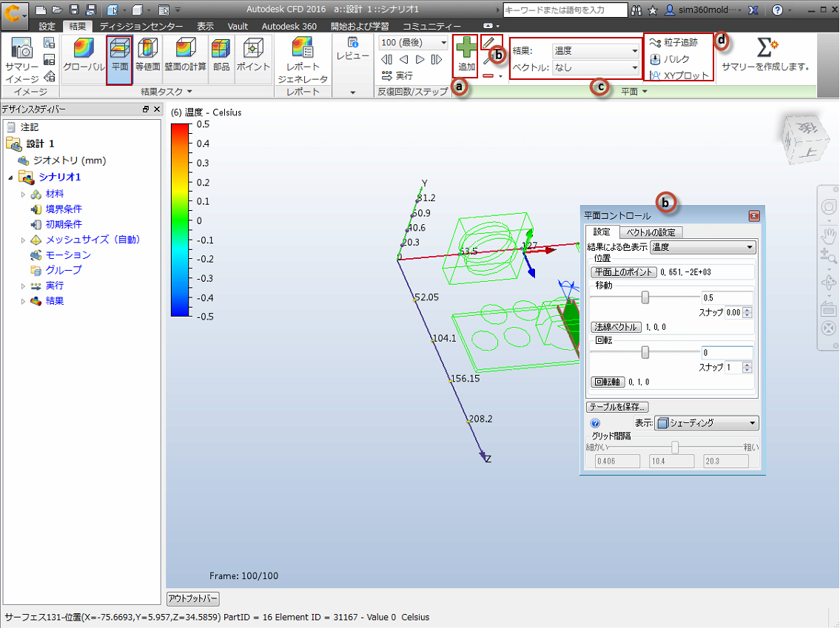840x628 pixels.
Task: Select the Points (ポイント) results task
Action: click(253, 55)
